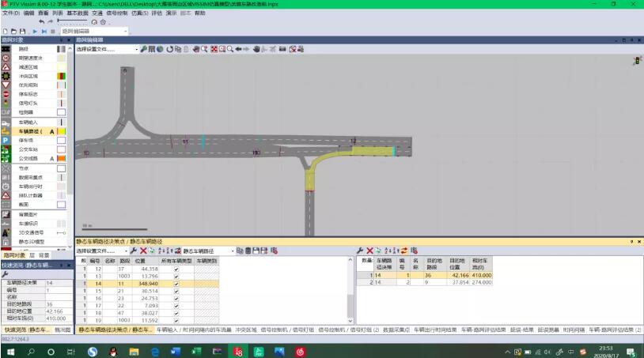
Task: Toggle all vehicle types checkbox for decision 14
Action: (176, 284)
